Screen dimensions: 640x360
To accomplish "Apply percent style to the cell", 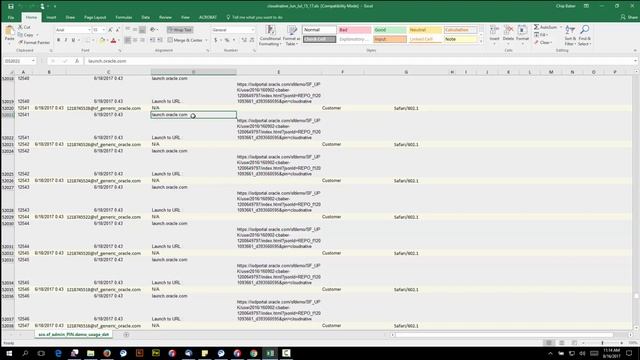I will 227,40.
